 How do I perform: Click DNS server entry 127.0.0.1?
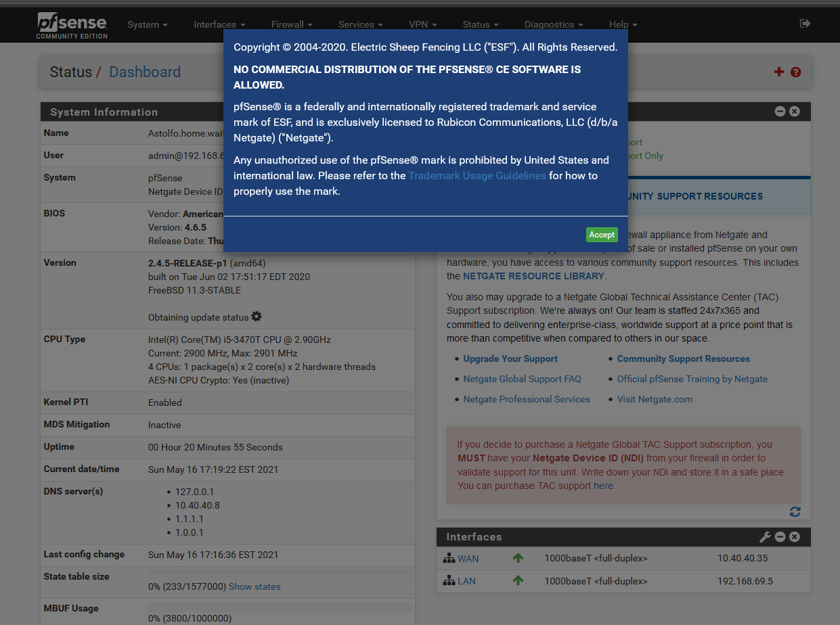pyautogui.click(x=194, y=492)
